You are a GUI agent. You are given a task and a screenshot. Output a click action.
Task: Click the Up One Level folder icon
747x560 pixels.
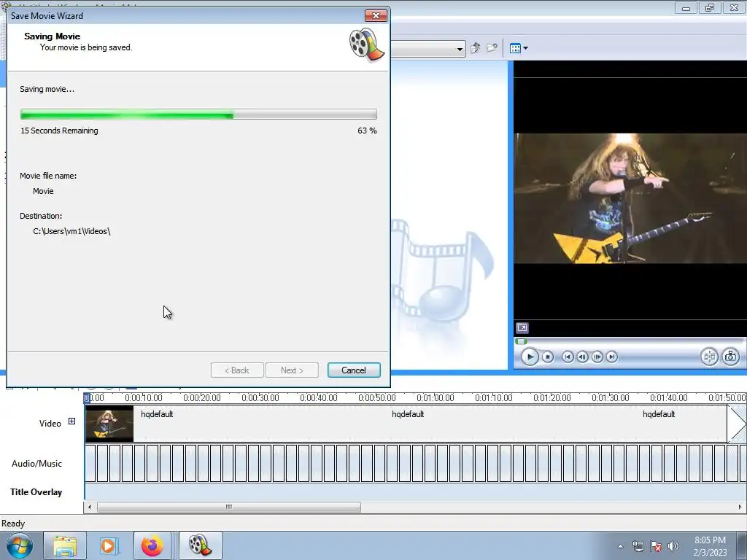475,48
